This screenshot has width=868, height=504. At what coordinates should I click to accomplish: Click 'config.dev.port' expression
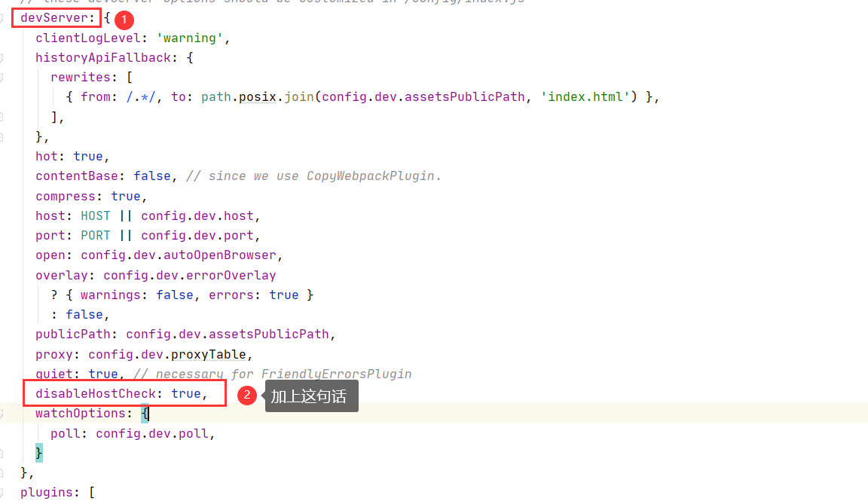tap(197, 235)
